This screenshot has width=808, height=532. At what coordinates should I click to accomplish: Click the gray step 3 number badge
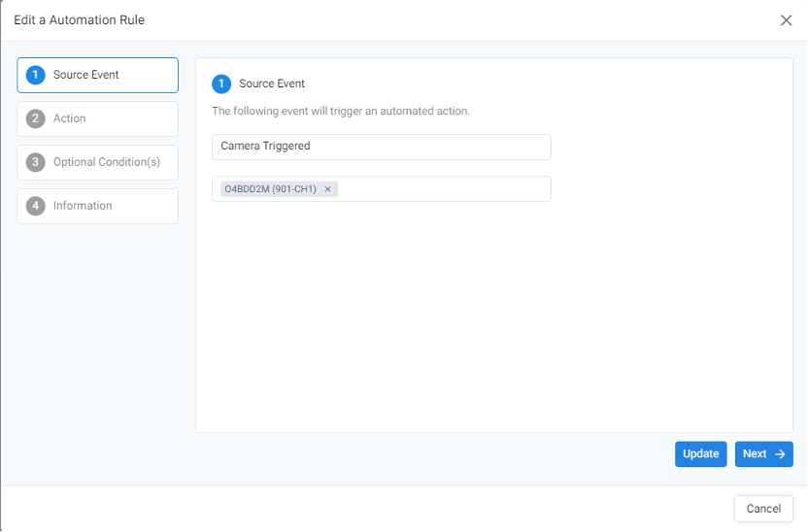36,162
